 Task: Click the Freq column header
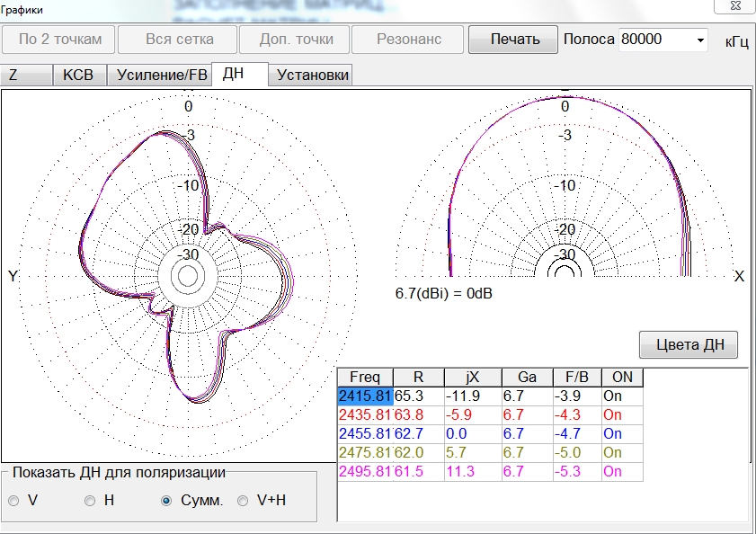pos(365,377)
